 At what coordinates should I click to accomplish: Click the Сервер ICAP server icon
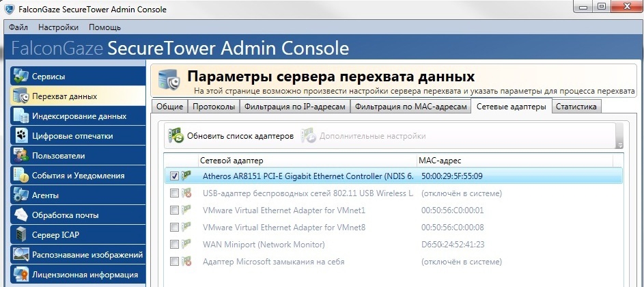click(20, 235)
